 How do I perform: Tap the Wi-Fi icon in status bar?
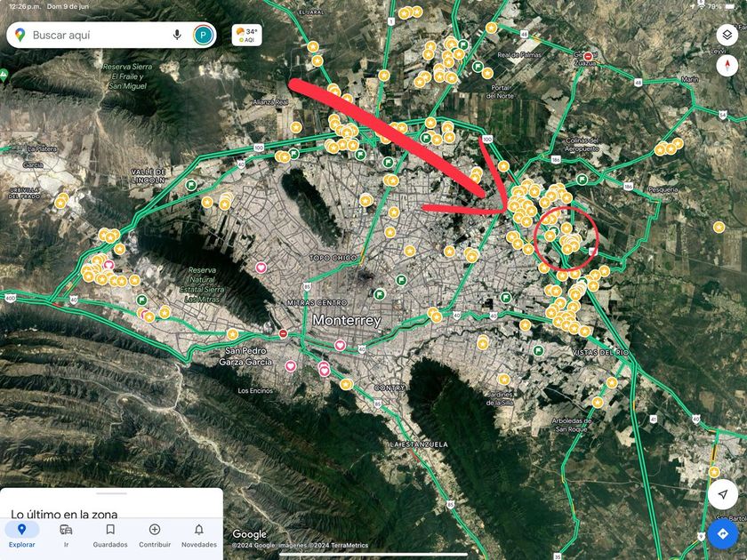(x=701, y=7)
